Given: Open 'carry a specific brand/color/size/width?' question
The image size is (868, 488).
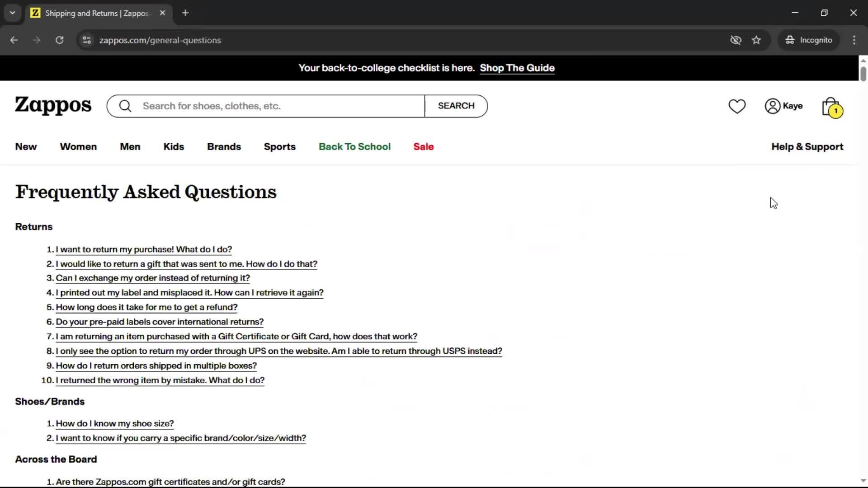Looking at the screenshot, I should [181, 438].
